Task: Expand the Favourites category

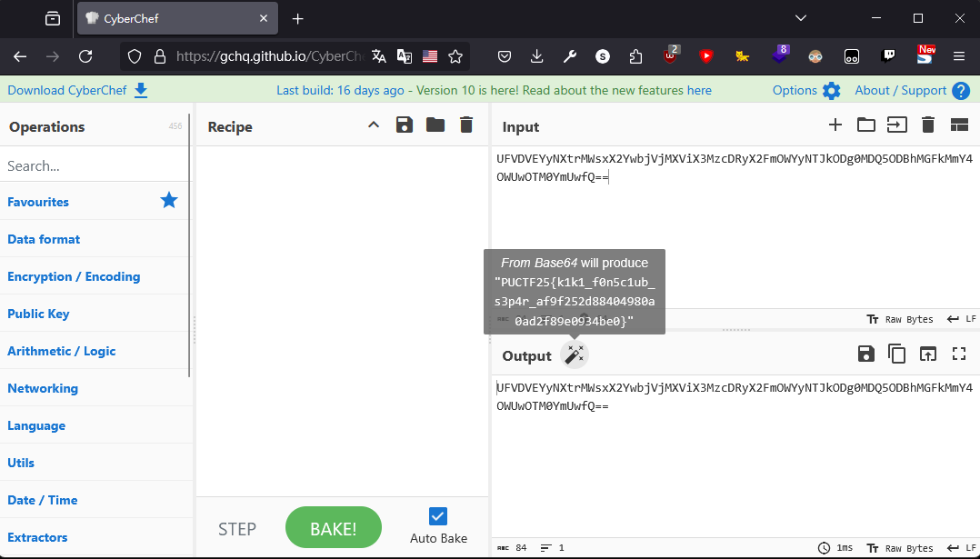Action: (x=95, y=201)
